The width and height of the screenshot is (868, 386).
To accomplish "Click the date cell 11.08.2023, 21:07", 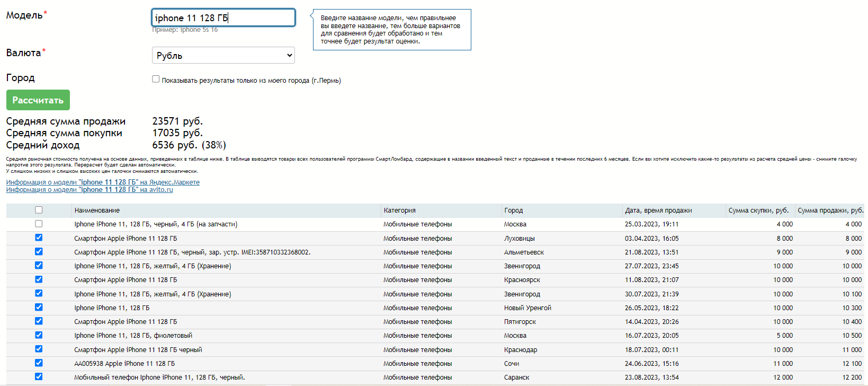I will tap(651, 280).
